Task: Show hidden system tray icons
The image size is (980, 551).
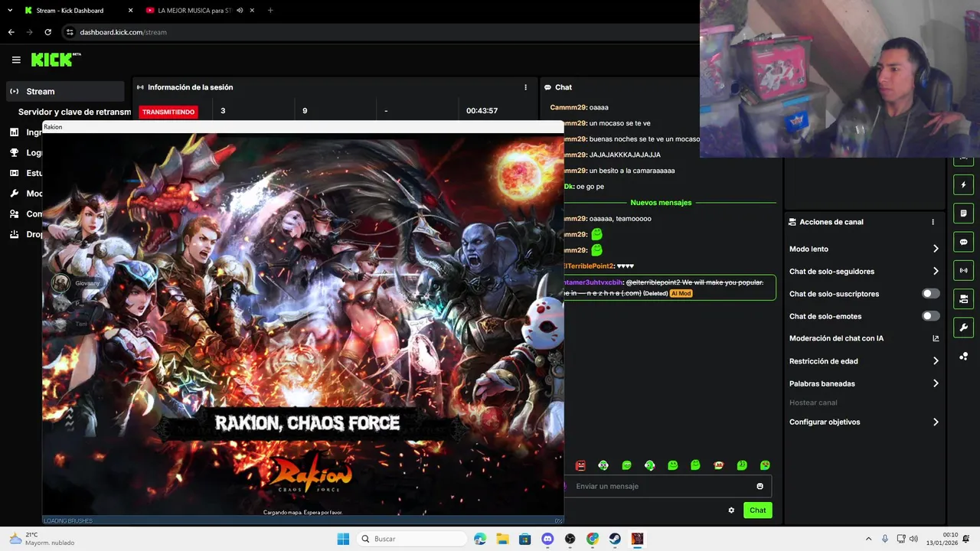Action: click(868, 539)
